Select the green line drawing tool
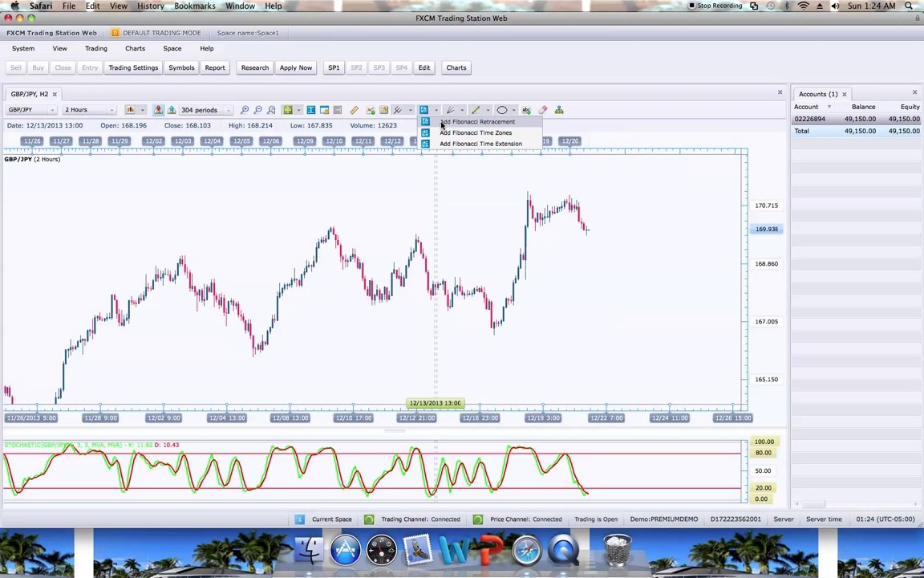Image resolution: width=924 pixels, height=578 pixels. point(476,110)
